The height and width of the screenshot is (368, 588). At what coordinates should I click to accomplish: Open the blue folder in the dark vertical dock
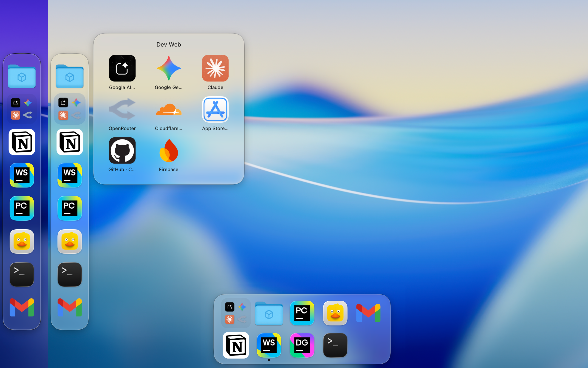[22, 76]
